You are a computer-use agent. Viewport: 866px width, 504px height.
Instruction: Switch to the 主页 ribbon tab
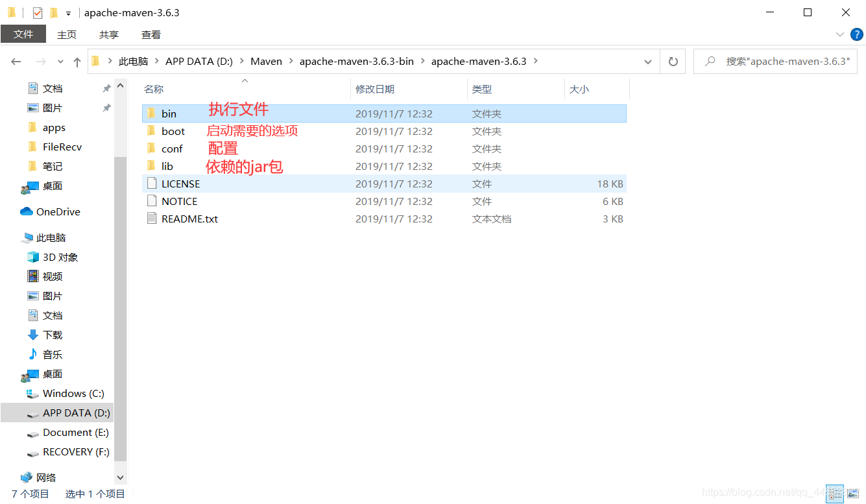point(67,34)
